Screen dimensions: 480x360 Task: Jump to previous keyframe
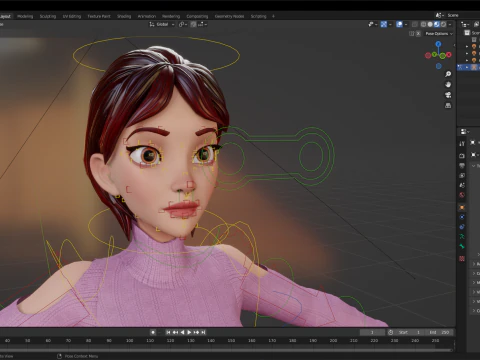point(175,332)
